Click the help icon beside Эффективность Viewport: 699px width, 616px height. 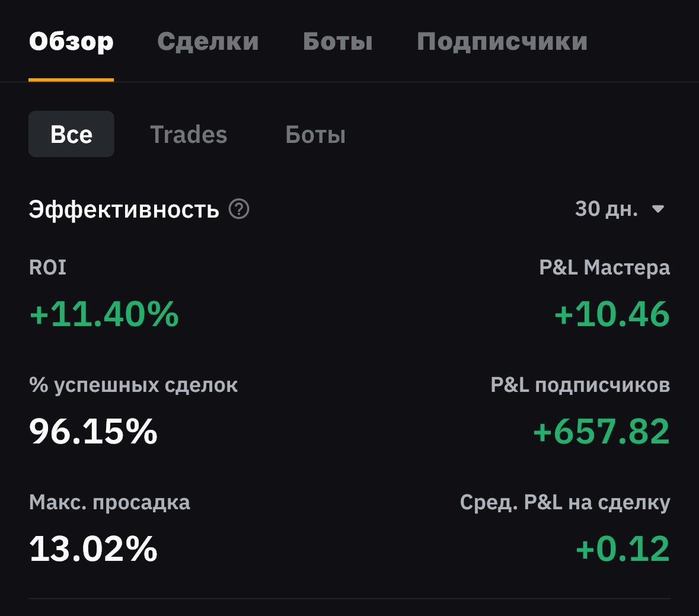click(239, 209)
